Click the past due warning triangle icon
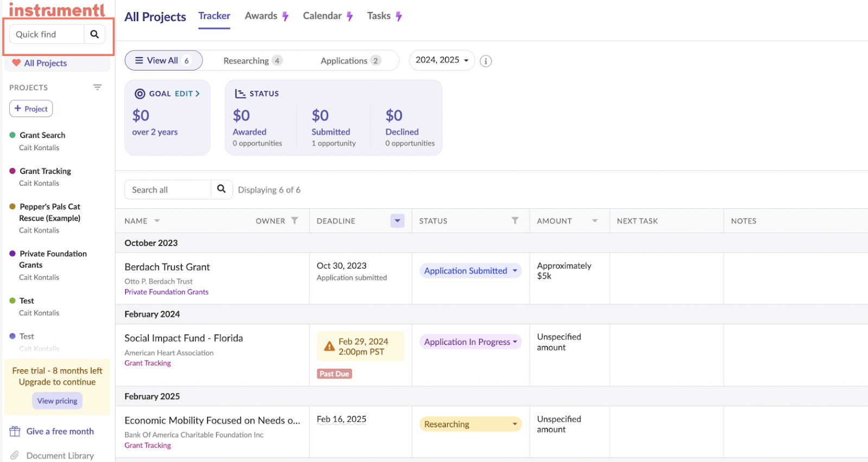 pyautogui.click(x=329, y=346)
